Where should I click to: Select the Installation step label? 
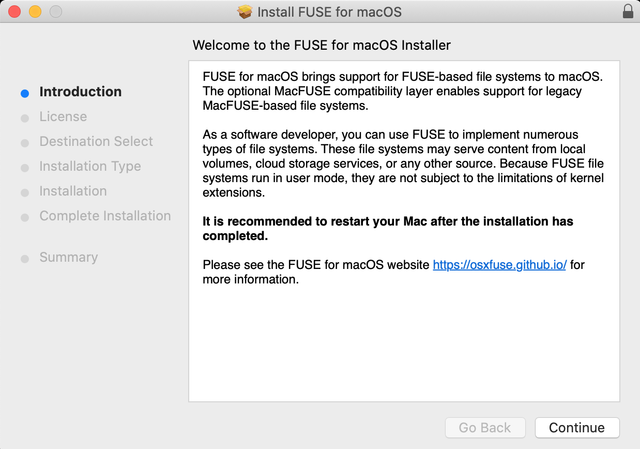tap(73, 191)
